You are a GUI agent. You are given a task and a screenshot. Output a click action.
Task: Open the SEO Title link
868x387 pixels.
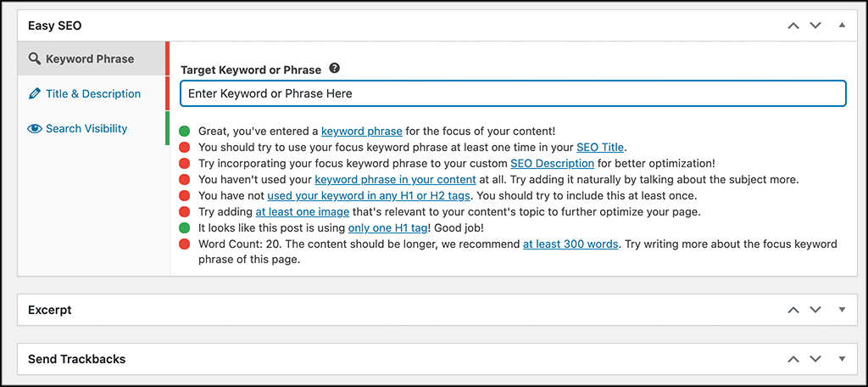(600, 148)
